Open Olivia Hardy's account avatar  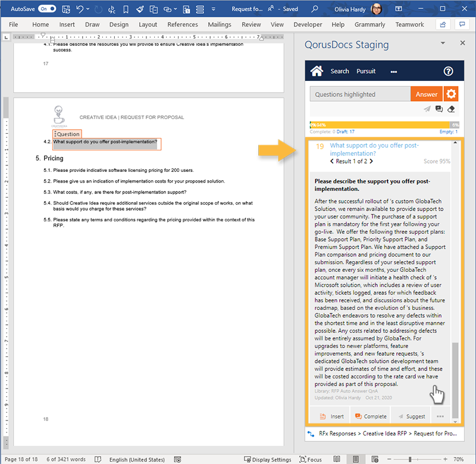coord(377,9)
